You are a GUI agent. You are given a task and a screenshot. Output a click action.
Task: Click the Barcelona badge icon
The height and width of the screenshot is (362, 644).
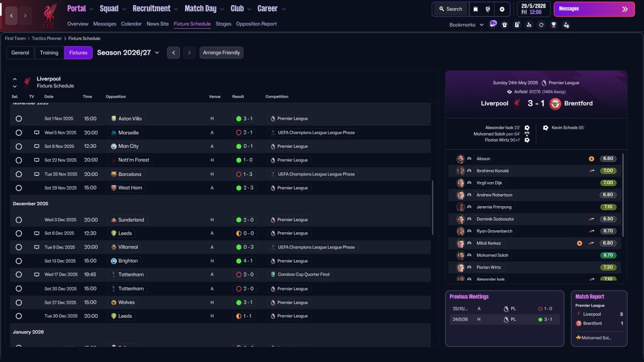[x=114, y=174]
